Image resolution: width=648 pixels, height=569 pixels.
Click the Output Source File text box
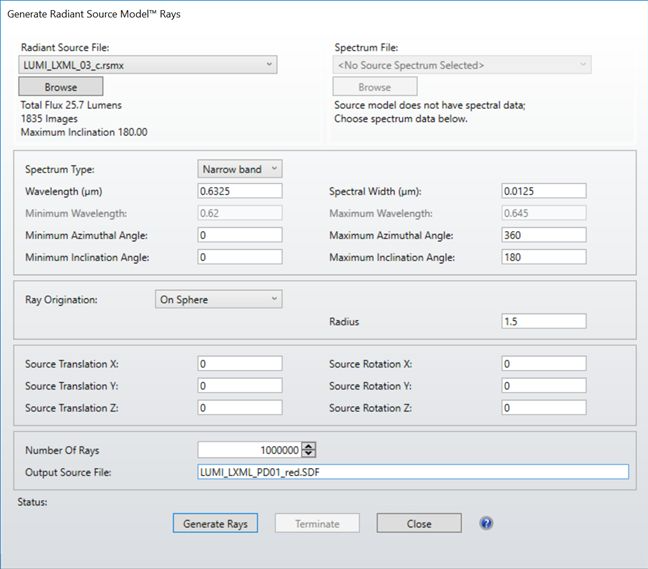tap(413, 472)
